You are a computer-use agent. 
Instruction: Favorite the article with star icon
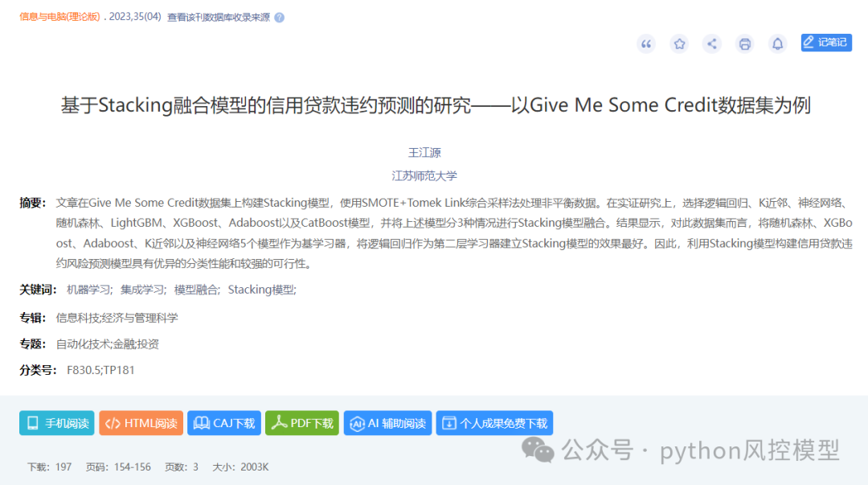679,43
